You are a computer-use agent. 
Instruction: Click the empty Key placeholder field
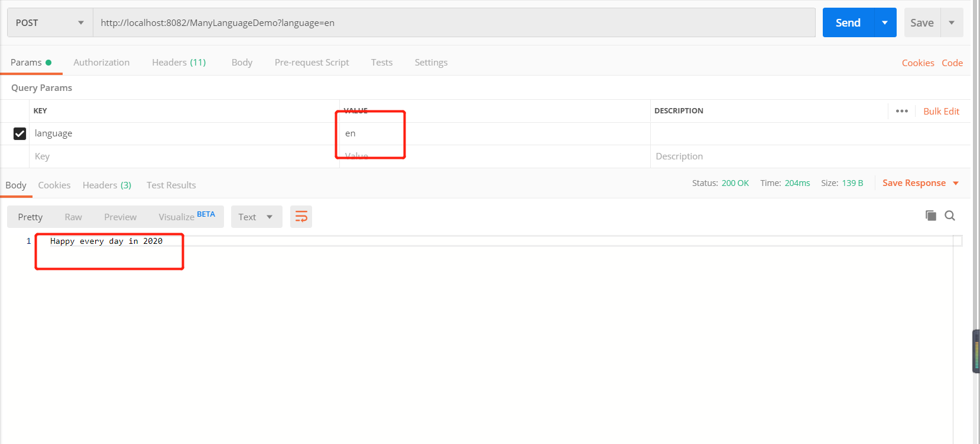(184, 156)
